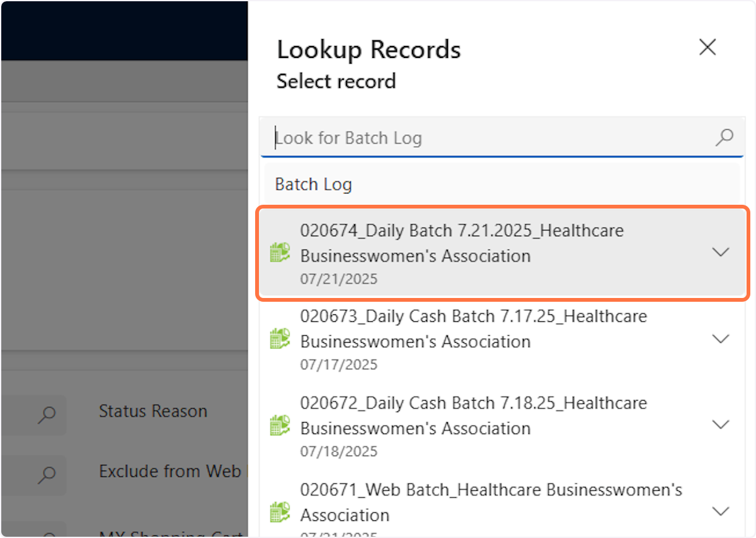Image resolution: width=756 pixels, height=538 pixels.
Task: Expand details for record 020673_Daily Cash Batch
Action: (721, 338)
